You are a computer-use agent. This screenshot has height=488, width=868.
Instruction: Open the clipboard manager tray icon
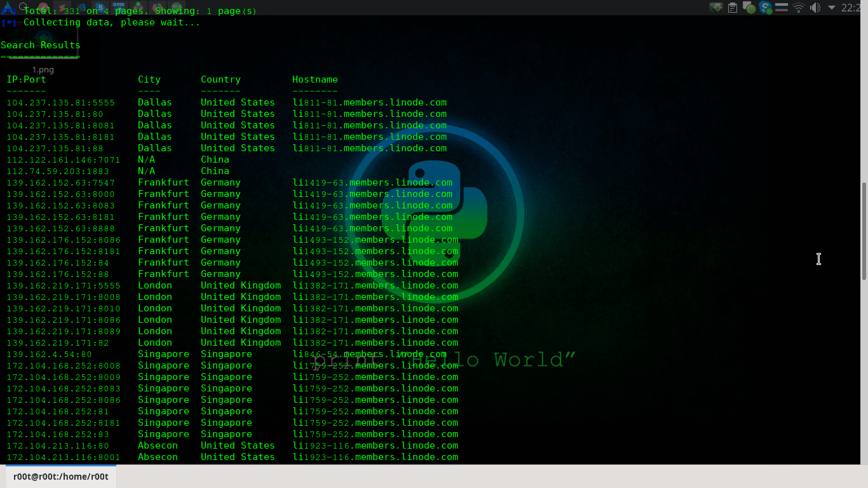(733, 8)
